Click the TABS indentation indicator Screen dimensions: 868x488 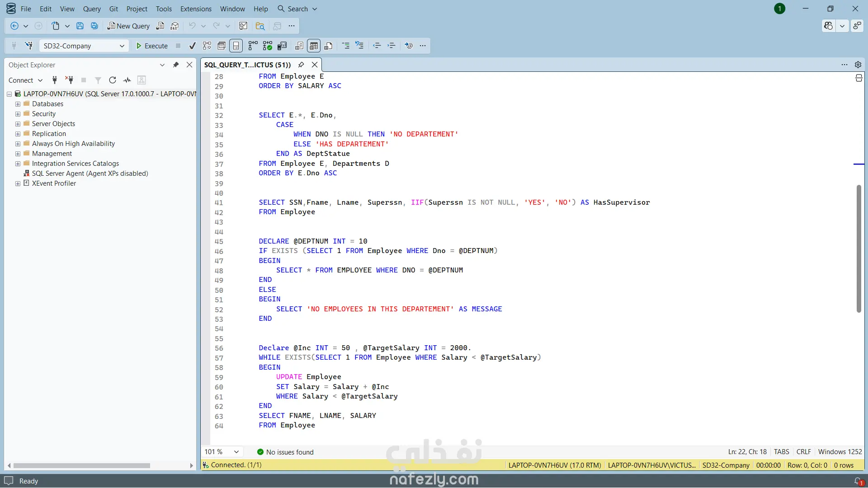coord(781,452)
